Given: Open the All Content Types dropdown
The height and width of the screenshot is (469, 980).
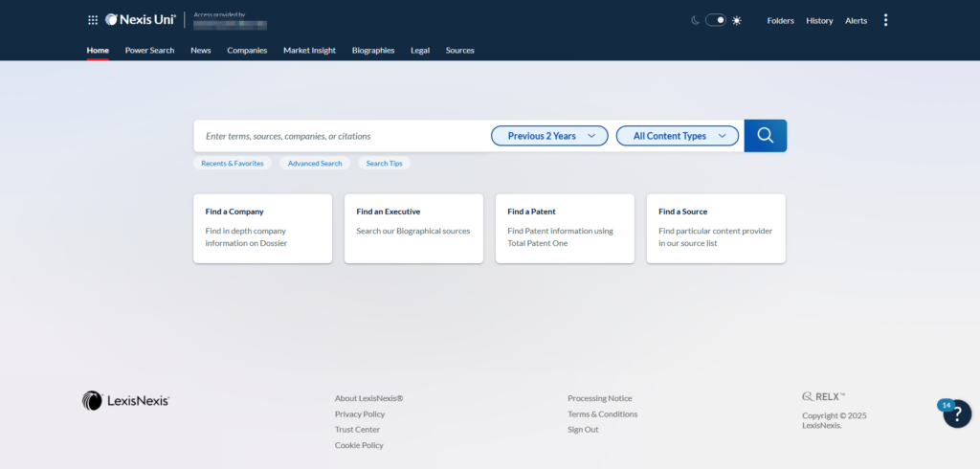Looking at the screenshot, I should [x=677, y=136].
